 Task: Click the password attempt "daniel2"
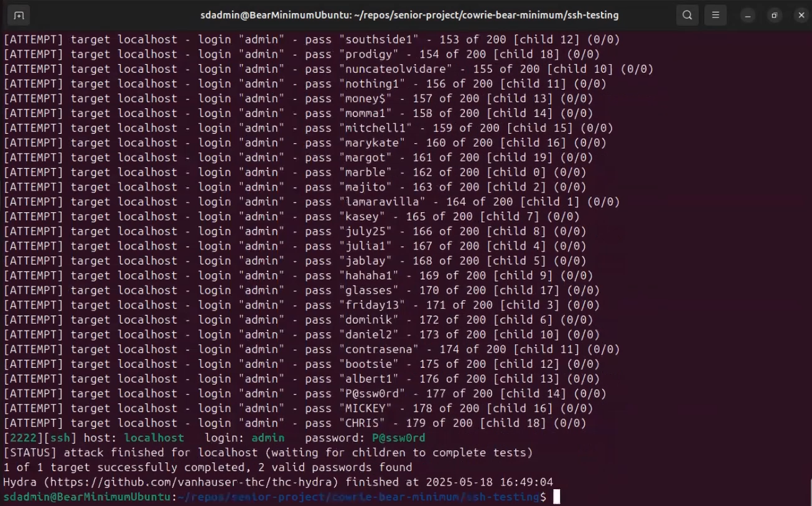pos(369,334)
